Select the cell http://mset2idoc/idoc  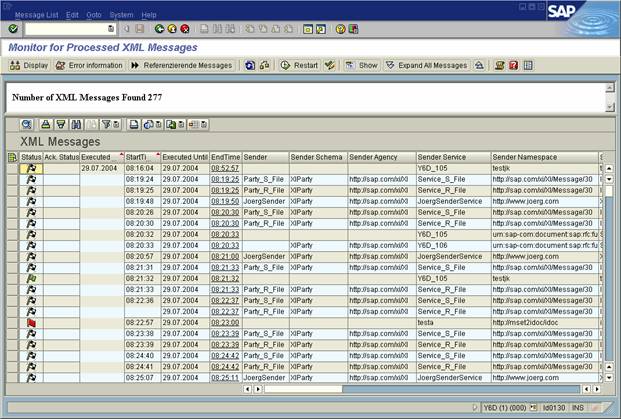coord(545,323)
